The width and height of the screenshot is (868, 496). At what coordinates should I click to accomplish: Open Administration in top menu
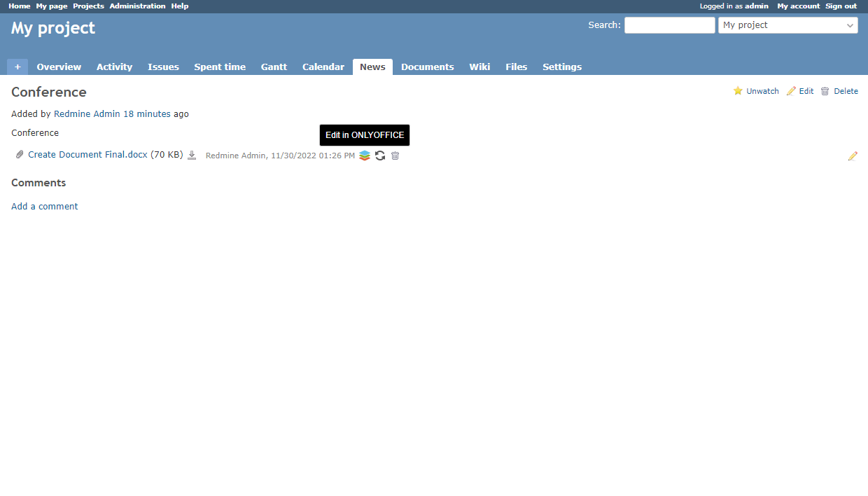click(137, 6)
